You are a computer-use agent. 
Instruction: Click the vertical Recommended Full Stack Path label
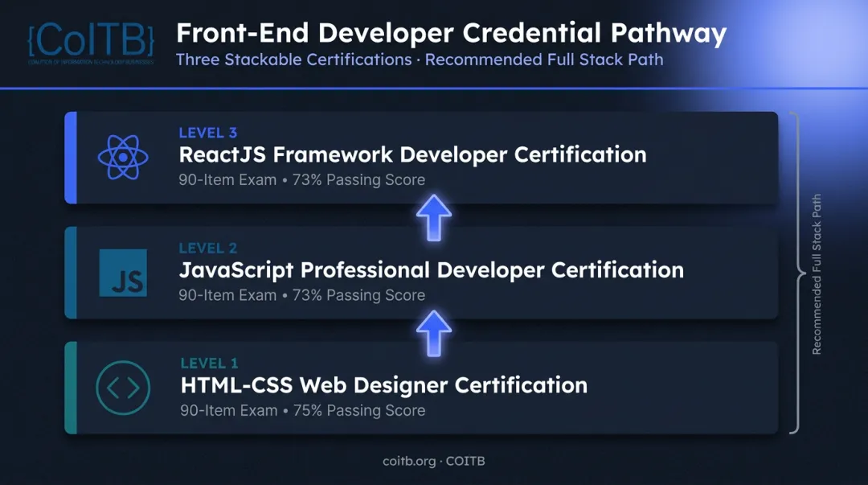point(817,274)
